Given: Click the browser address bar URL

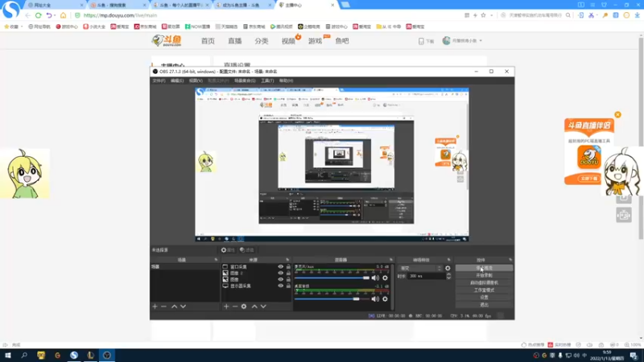Looking at the screenshot, I should 120,15.
